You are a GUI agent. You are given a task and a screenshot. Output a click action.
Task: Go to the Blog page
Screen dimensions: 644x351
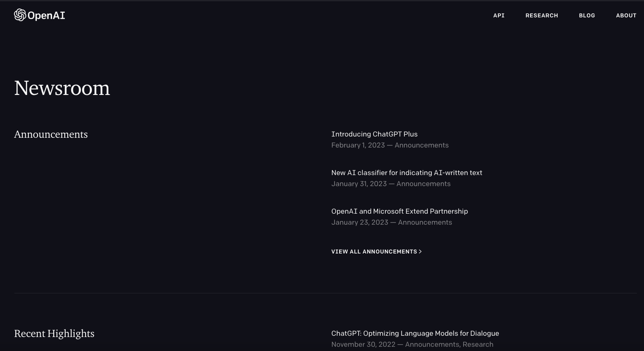coord(587,15)
